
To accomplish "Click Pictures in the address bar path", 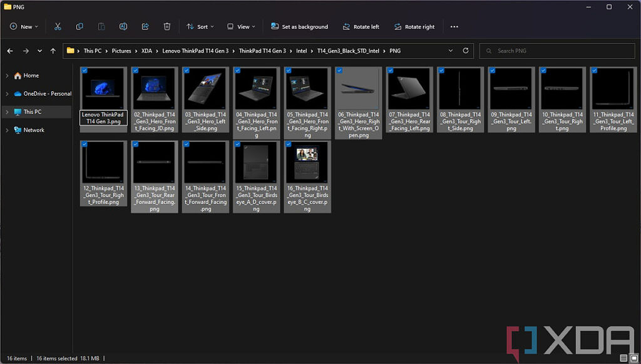I will (121, 51).
